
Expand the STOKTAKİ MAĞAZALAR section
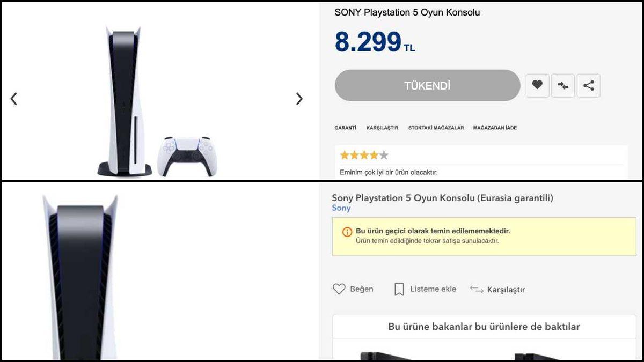(435, 128)
